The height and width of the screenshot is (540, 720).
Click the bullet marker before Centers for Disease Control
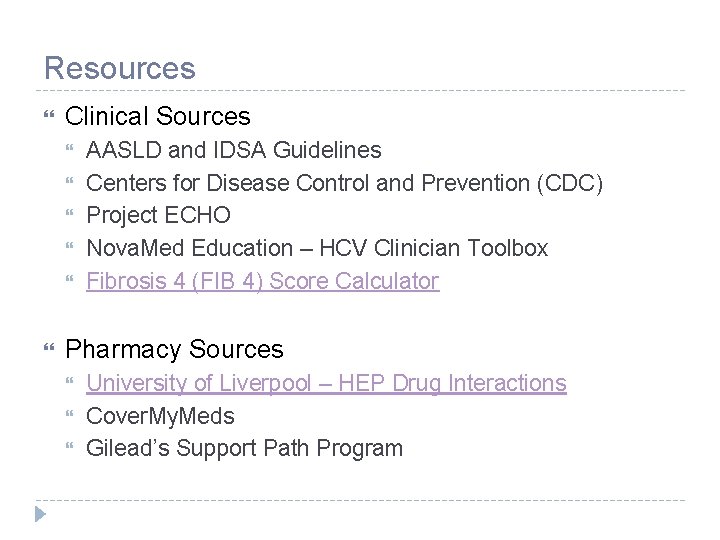pos(70,181)
